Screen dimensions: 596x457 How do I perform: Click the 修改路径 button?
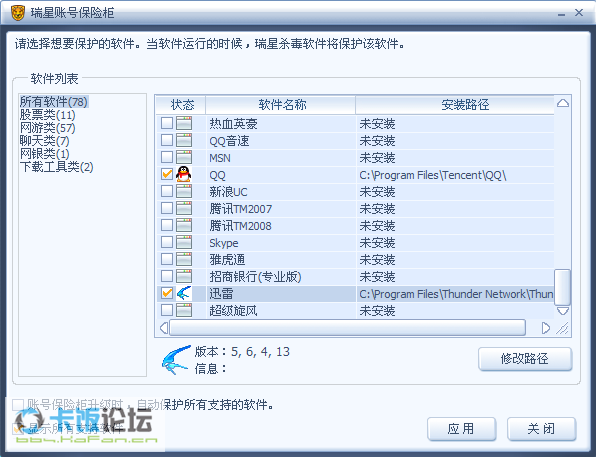tap(525, 359)
